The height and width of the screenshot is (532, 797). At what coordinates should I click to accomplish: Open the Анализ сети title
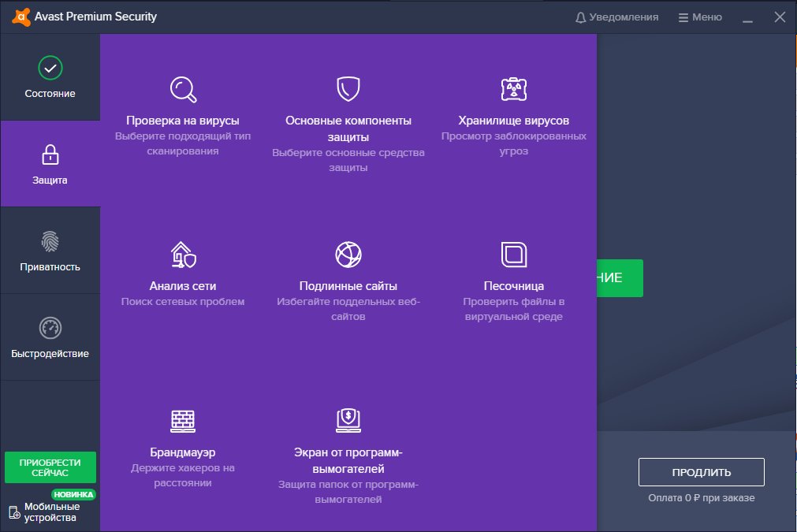click(183, 286)
